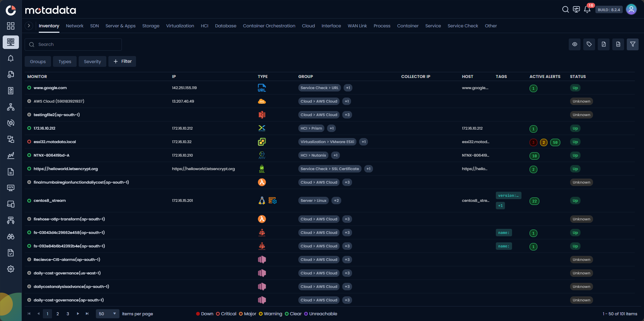Click the Nutanix Prism icon for 172.16.10.212
644x321 pixels.
click(262, 128)
